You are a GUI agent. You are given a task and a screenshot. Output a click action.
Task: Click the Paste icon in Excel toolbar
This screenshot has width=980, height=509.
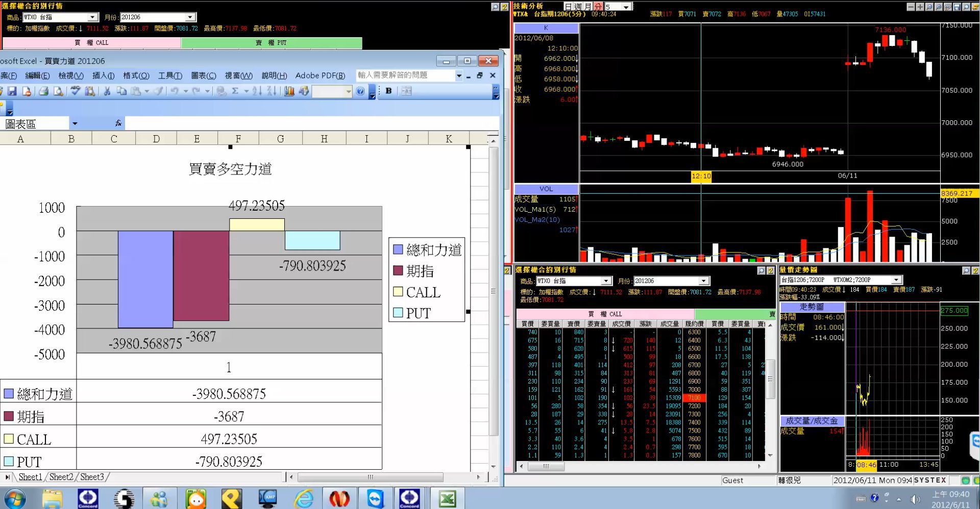point(136,91)
